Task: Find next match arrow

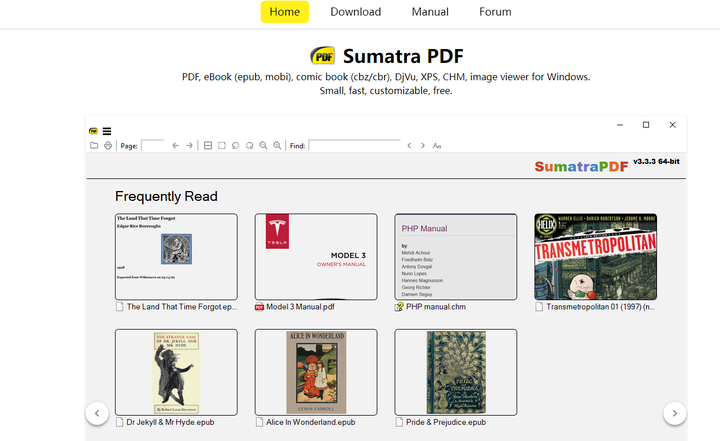Action: (x=423, y=146)
